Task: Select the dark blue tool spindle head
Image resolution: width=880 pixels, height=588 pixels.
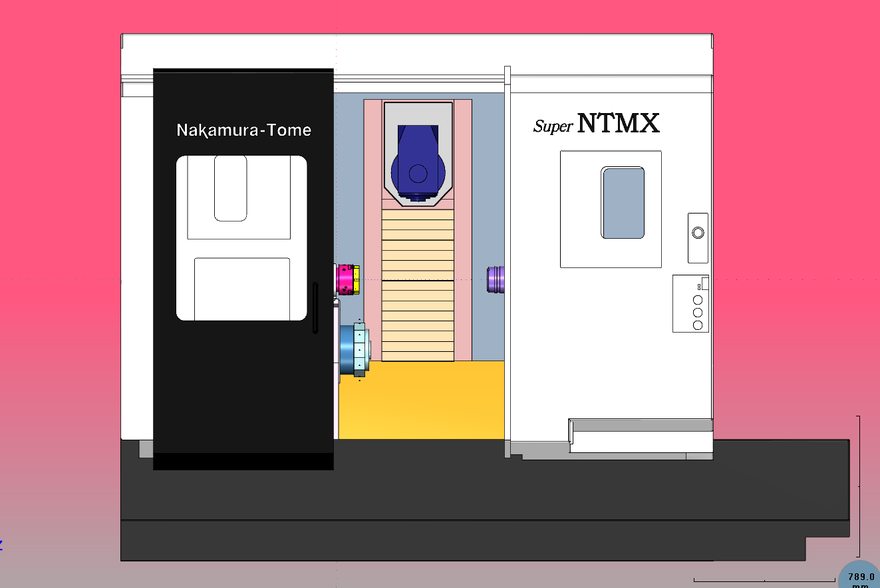Action: coord(418,163)
